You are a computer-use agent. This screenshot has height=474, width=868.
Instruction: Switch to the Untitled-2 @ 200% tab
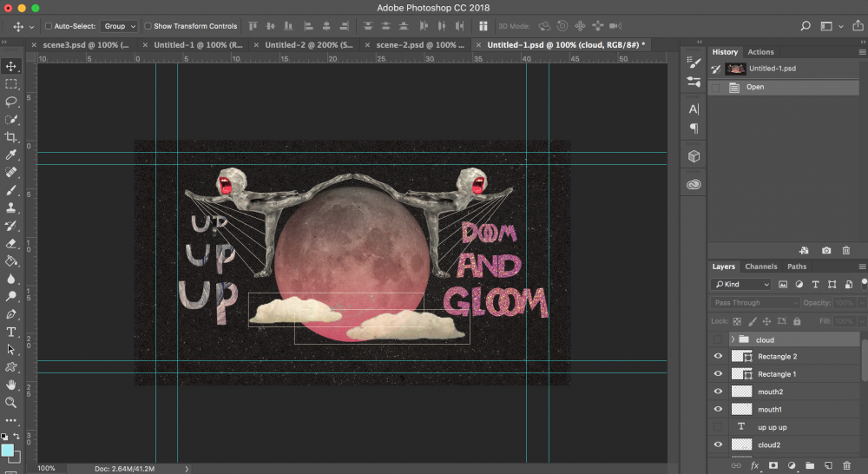tap(308, 45)
